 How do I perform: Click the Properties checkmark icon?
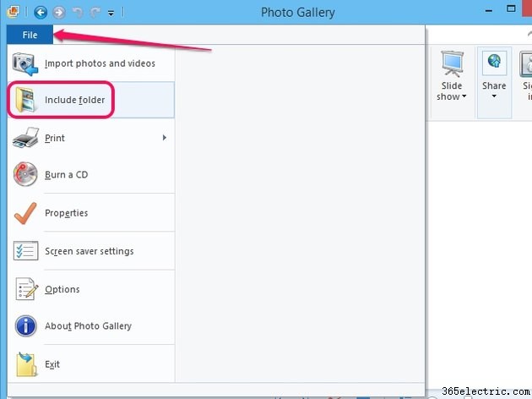click(25, 213)
